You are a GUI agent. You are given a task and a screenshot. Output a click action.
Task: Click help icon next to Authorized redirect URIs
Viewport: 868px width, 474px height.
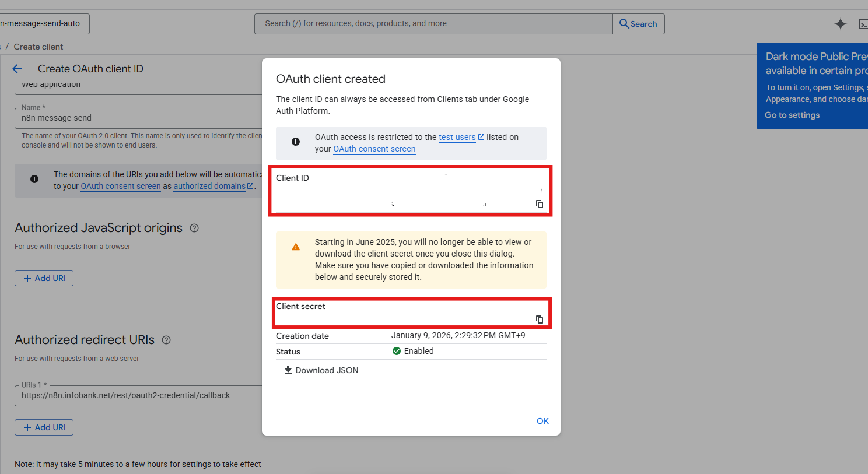[x=166, y=340]
